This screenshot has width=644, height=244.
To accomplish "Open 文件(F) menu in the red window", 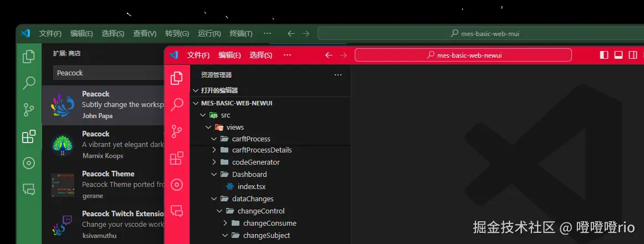I will (x=198, y=55).
